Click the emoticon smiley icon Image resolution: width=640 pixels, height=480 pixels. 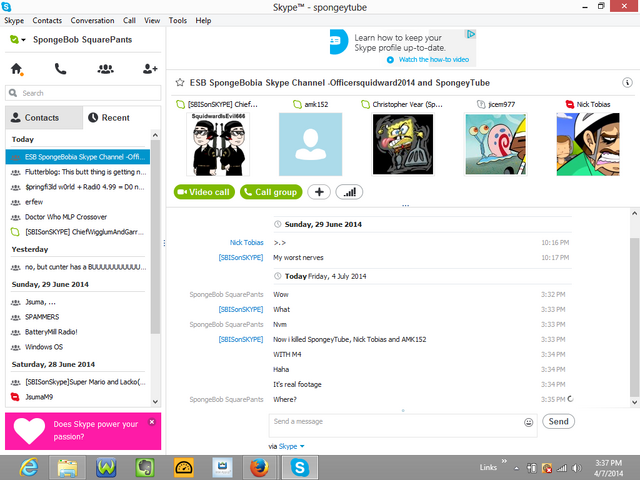(528, 422)
